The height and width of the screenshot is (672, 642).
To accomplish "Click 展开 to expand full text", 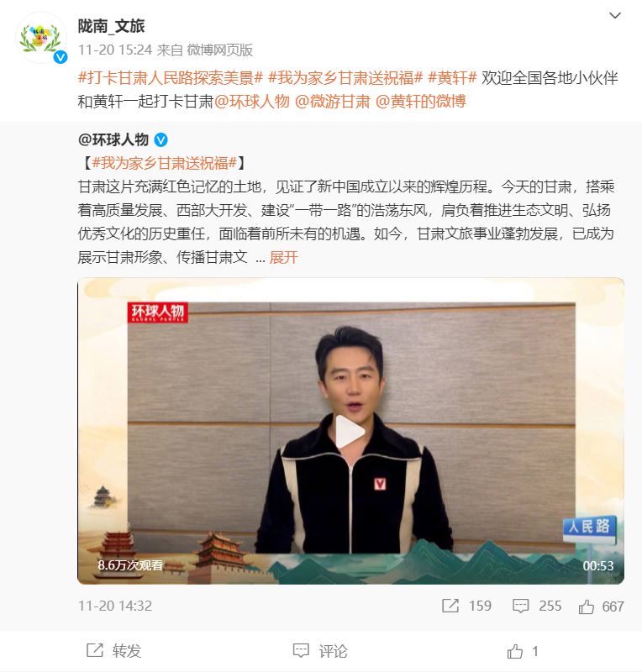I will point(283,258).
